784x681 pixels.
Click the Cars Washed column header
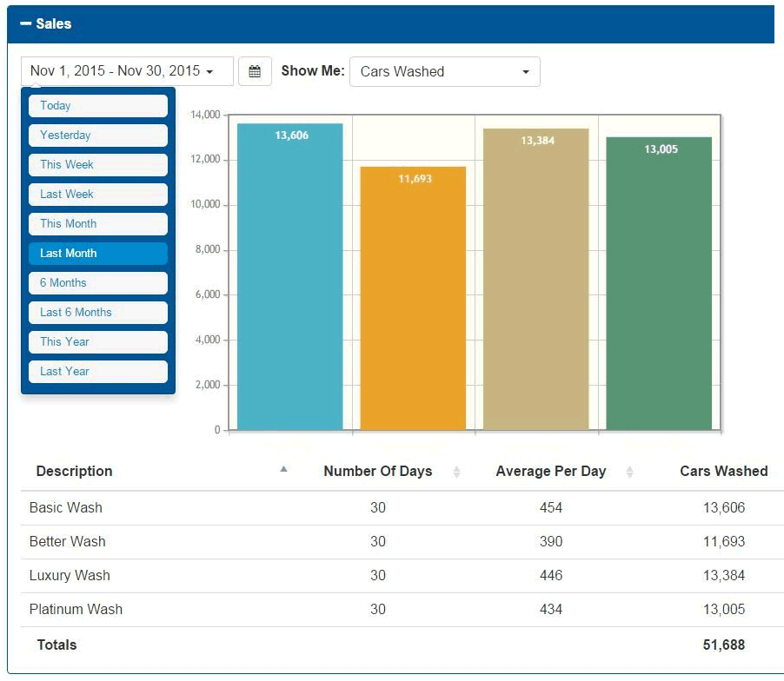723,472
